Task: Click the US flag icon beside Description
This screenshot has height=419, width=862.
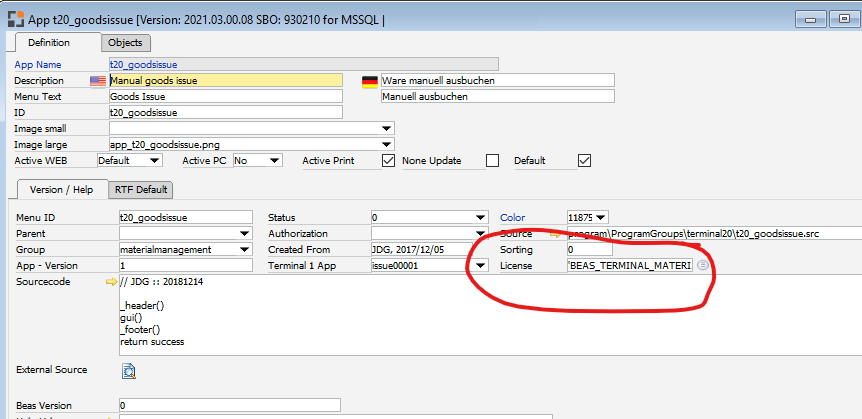Action: click(98, 81)
